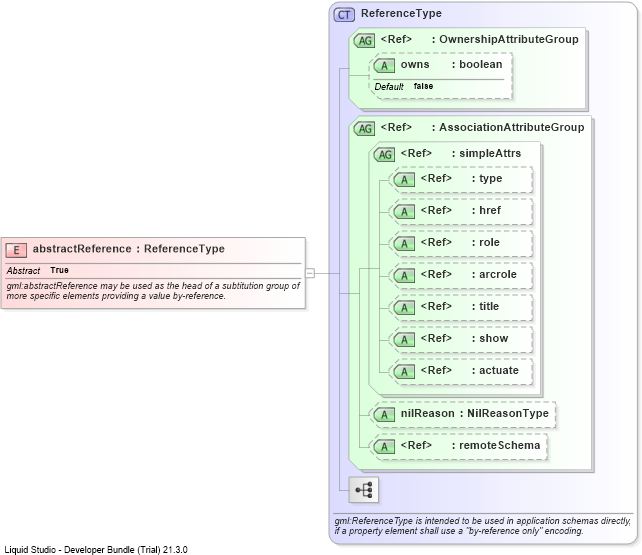Click the A icon beside nilReason
This screenshot has height=555, width=642.
pos(384,415)
